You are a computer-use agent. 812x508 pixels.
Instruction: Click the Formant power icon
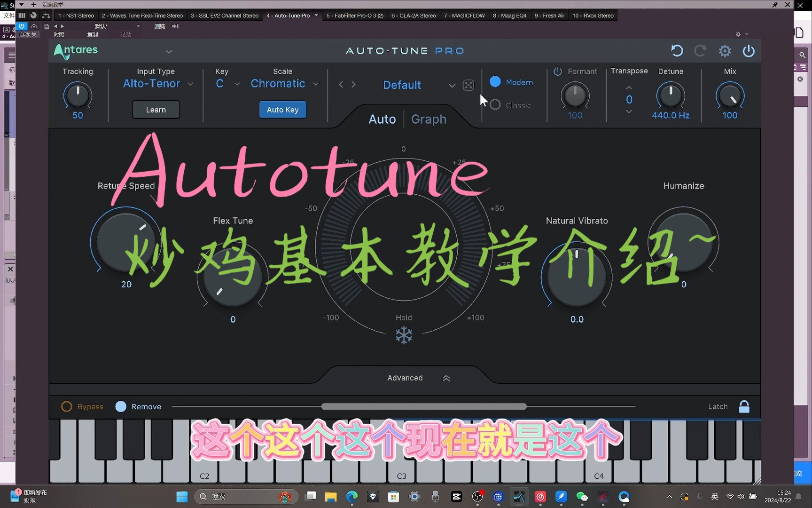point(558,71)
